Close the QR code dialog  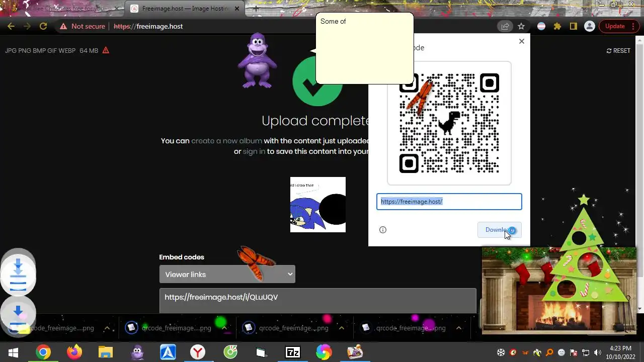coord(522,41)
